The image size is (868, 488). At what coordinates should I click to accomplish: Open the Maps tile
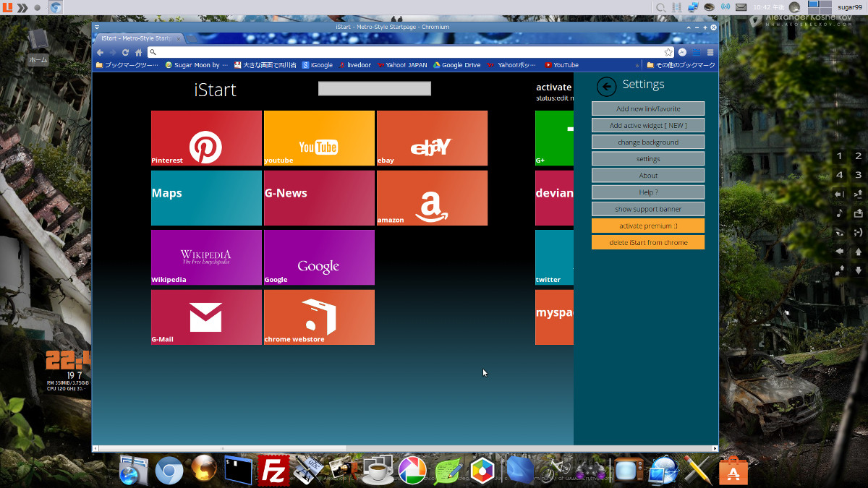pyautogui.click(x=206, y=198)
